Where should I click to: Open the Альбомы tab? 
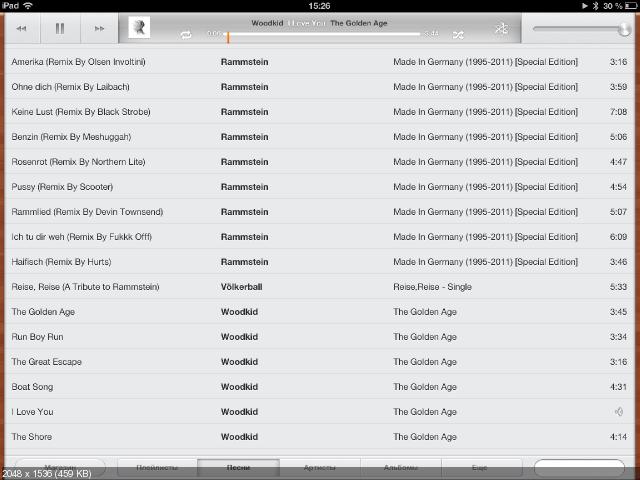point(400,468)
